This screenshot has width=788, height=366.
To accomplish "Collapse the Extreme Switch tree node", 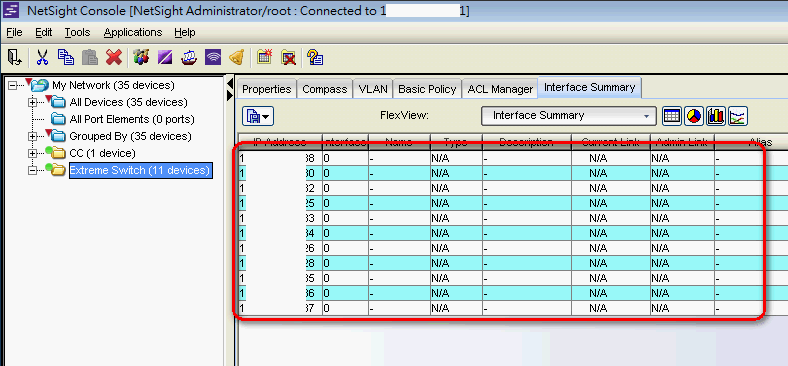I will pyautogui.click(x=33, y=170).
